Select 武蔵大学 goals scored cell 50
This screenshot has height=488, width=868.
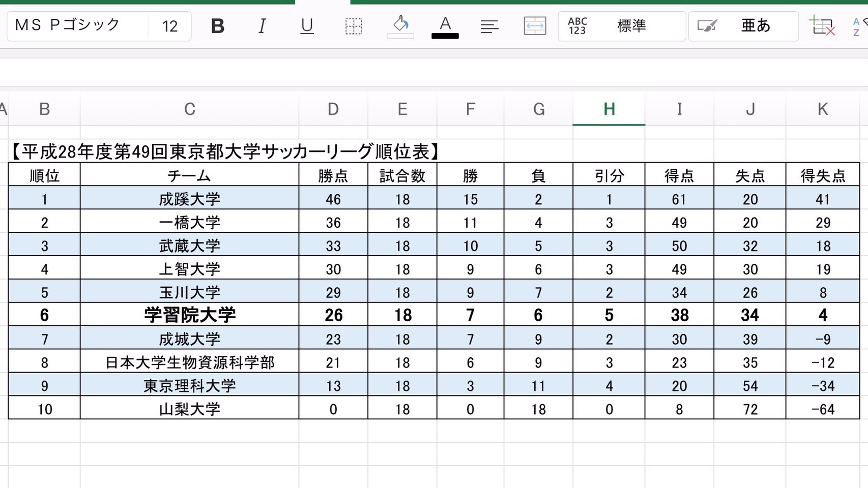click(x=679, y=245)
